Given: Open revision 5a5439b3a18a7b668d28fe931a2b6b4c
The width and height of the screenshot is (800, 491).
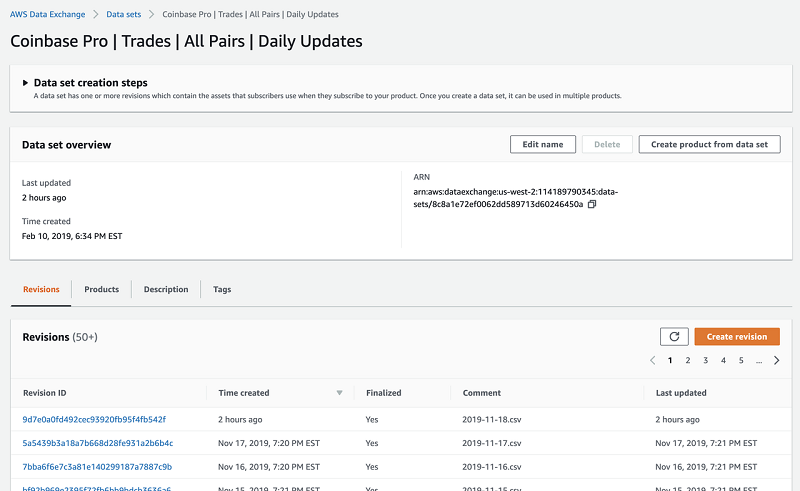Looking at the screenshot, I should tap(97, 443).
